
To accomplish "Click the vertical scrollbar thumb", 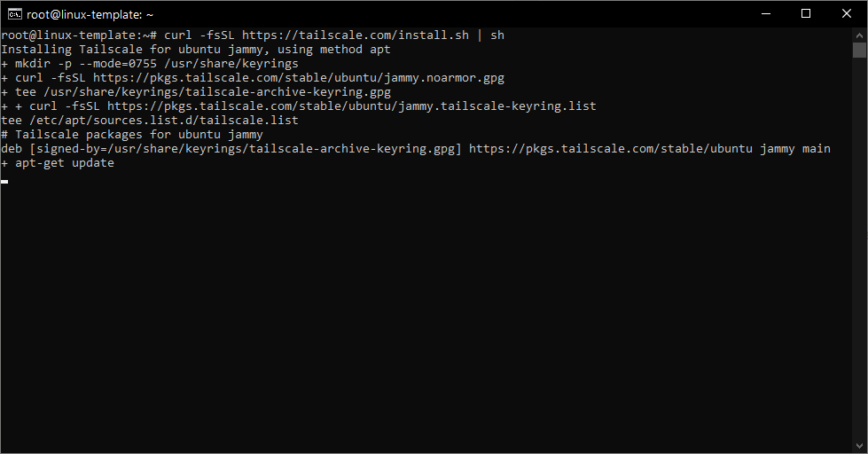I will 859,50.
